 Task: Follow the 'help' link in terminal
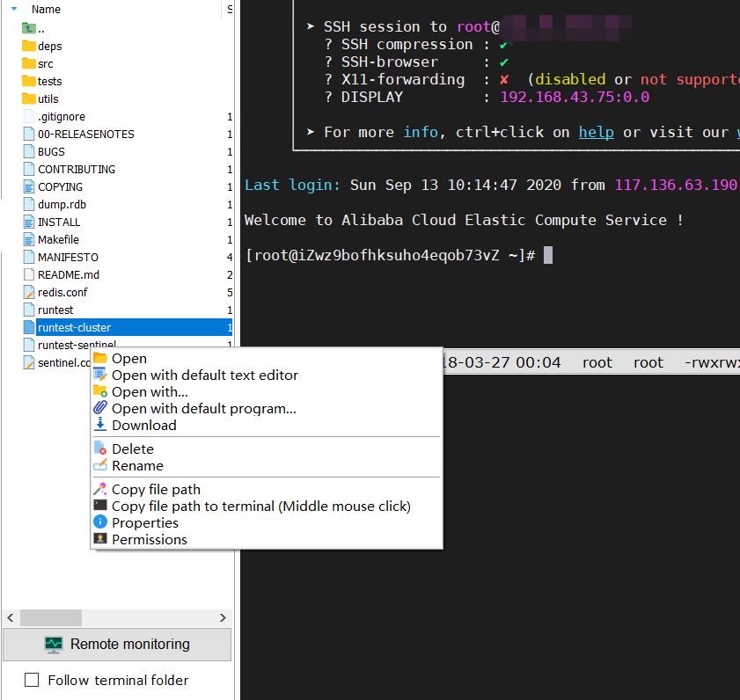[596, 132]
